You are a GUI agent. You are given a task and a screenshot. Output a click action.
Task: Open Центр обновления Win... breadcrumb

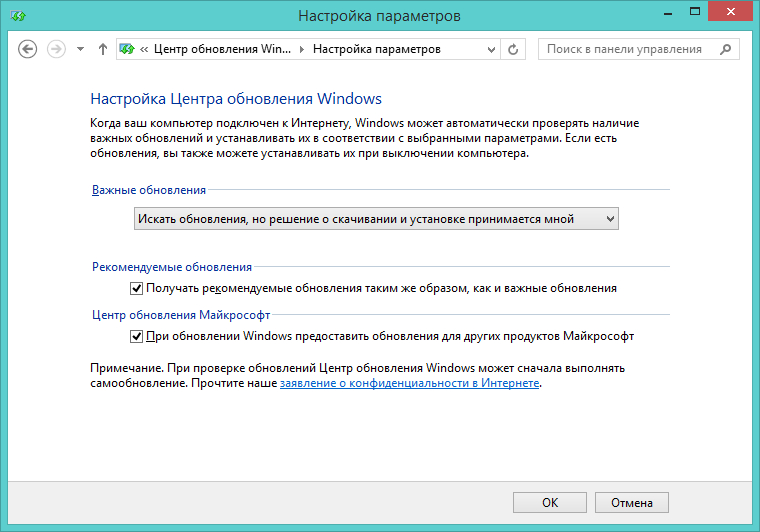222,49
